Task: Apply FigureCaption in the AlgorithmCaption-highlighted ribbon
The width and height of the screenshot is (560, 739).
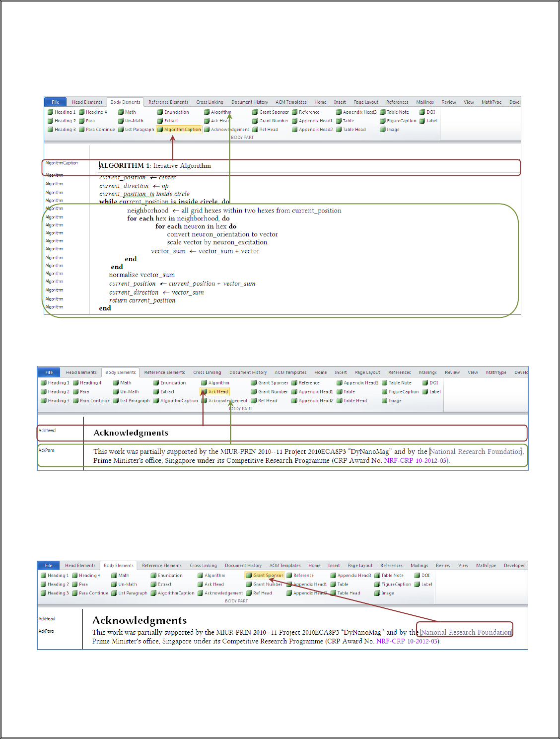Action: coord(398,121)
